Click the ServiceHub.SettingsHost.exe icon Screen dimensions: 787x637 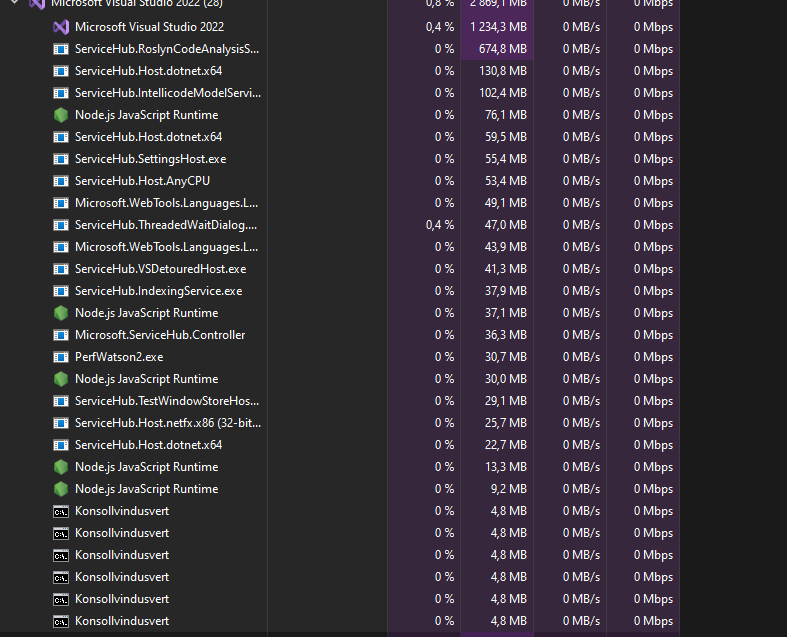pos(61,159)
